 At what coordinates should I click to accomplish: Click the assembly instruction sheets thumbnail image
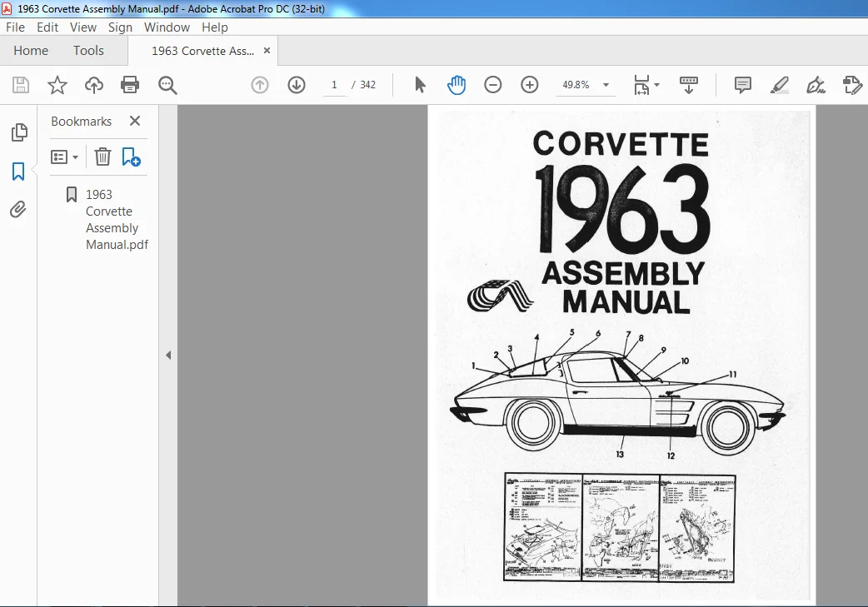(620, 527)
